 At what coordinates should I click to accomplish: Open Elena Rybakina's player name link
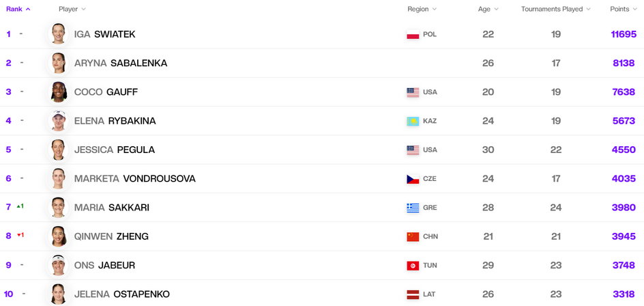pyautogui.click(x=115, y=121)
